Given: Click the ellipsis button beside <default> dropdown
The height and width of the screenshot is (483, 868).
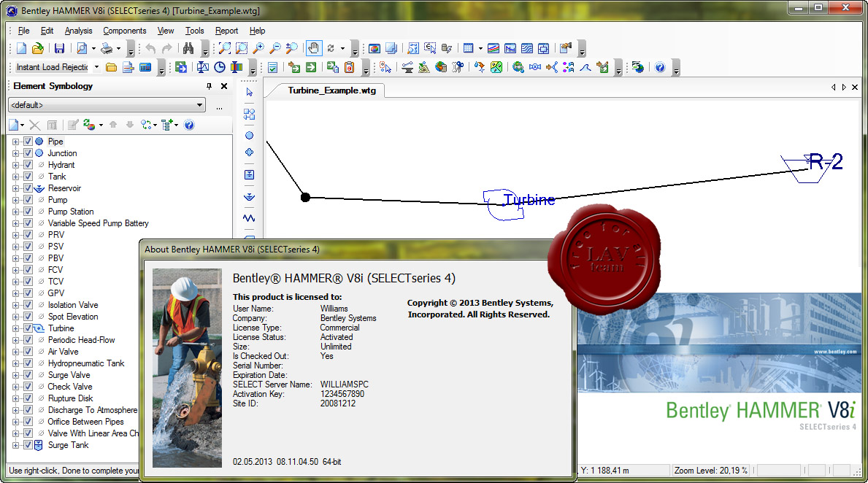Looking at the screenshot, I should coord(219,106).
